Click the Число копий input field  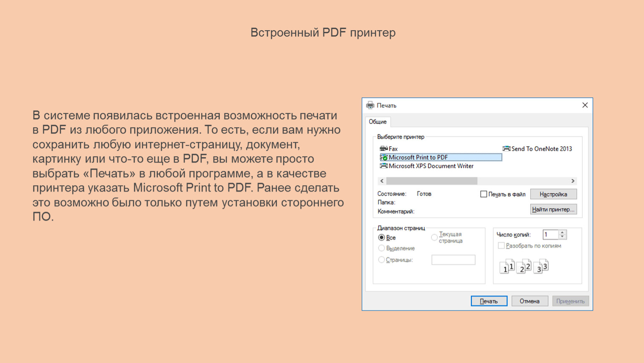[x=551, y=234]
